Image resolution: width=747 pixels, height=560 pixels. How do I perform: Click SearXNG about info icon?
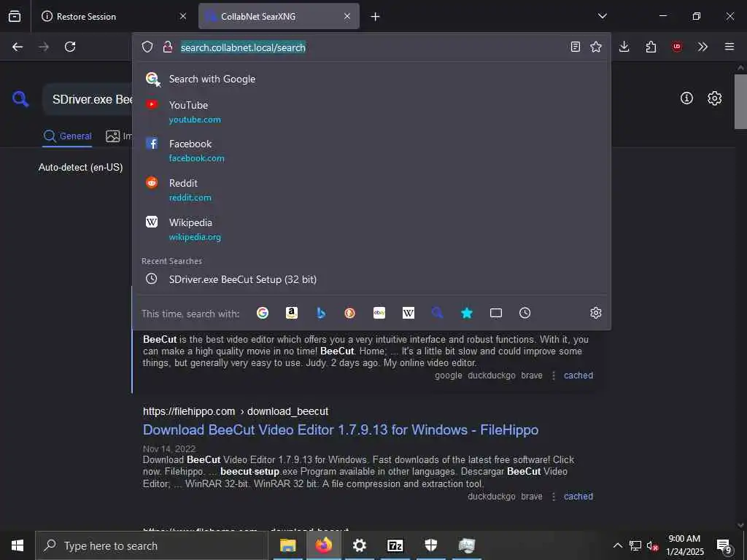pyautogui.click(x=686, y=98)
